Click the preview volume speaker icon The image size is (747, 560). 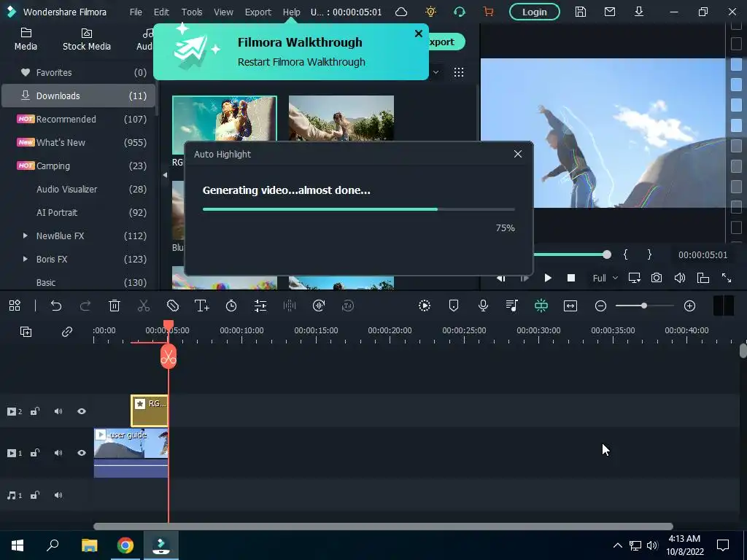tap(680, 278)
